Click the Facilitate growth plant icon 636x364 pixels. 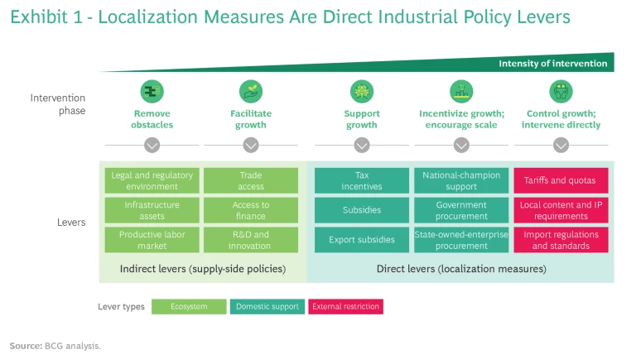click(x=250, y=92)
